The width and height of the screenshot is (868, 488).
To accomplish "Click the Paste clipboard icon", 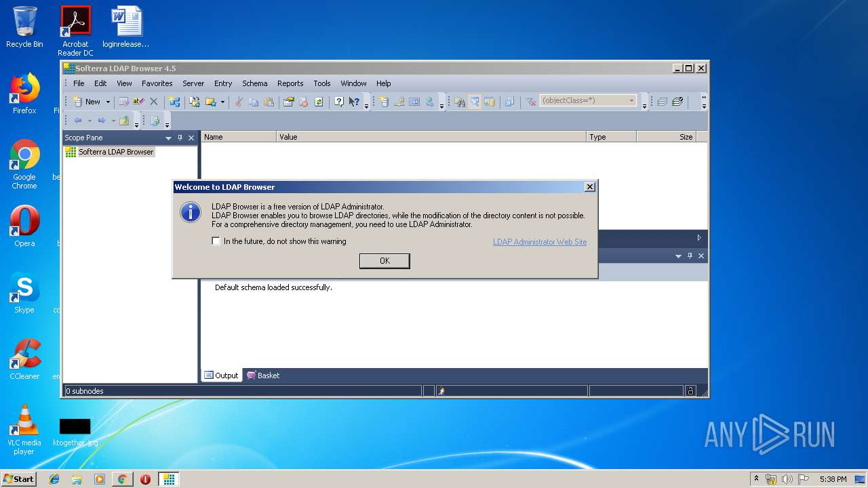I will coord(269,102).
